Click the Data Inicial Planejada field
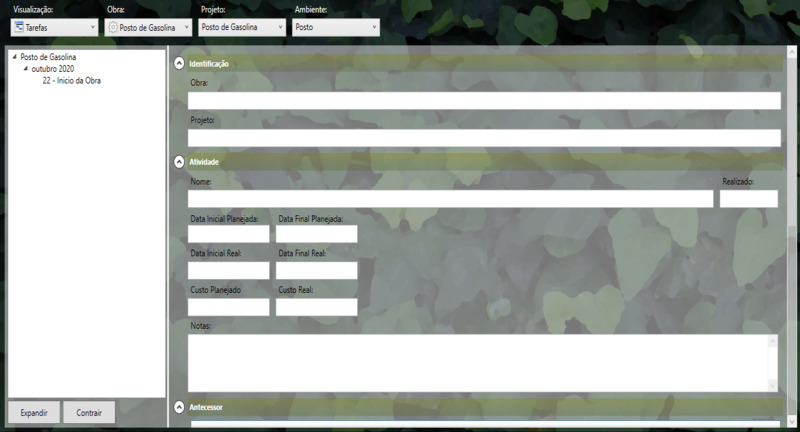800x432 pixels. (x=228, y=234)
